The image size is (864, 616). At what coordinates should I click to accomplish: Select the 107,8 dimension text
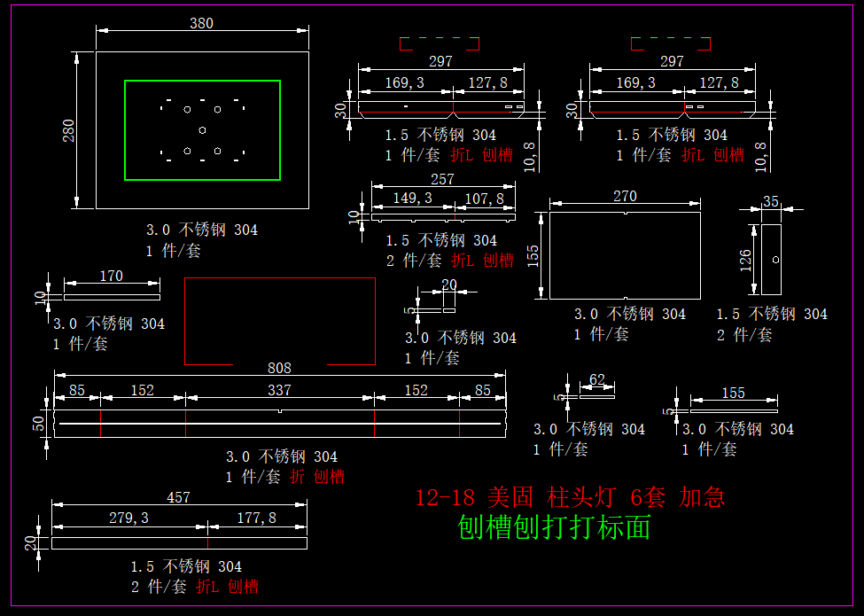[x=485, y=199]
